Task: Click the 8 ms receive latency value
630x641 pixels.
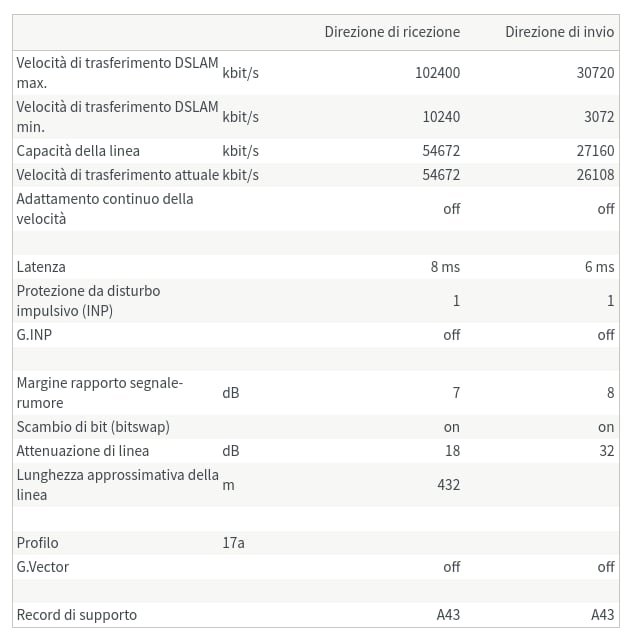Action: pyautogui.click(x=445, y=267)
